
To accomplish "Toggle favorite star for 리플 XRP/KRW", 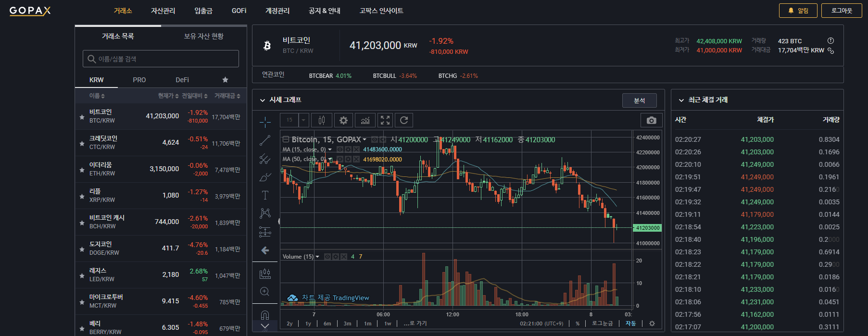I will point(82,196).
